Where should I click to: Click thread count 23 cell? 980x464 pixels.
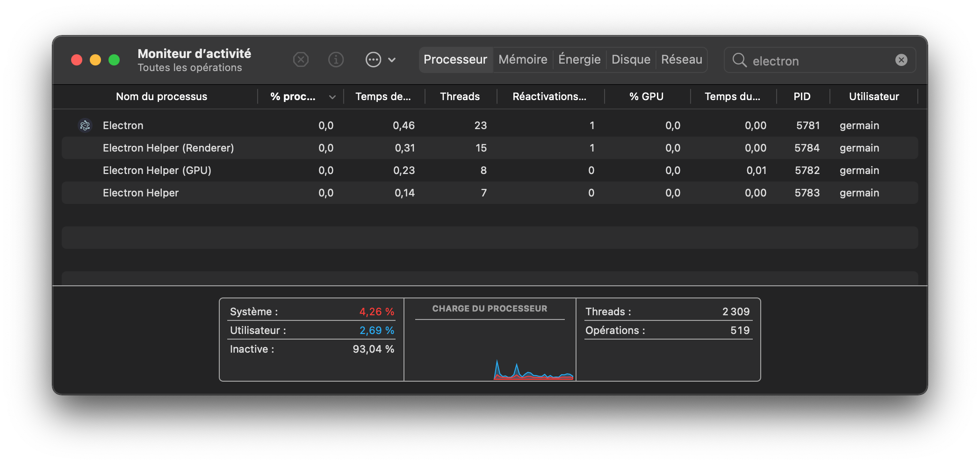(x=481, y=125)
